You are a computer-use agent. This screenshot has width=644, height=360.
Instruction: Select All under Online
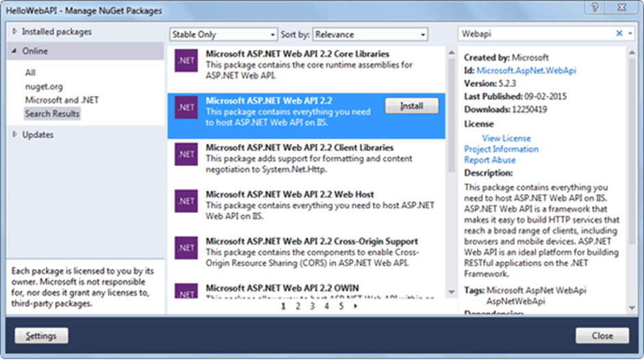click(x=30, y=73)
